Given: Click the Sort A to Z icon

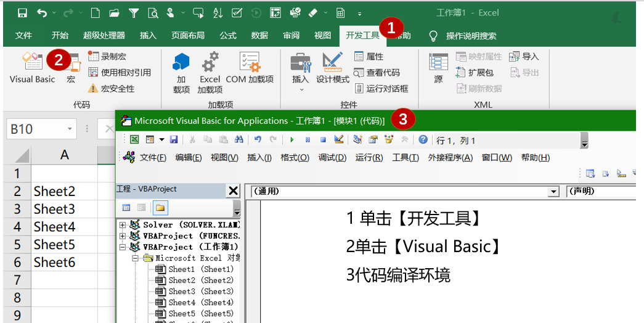Looking at the screenshot, I should [x=218, y=13].
